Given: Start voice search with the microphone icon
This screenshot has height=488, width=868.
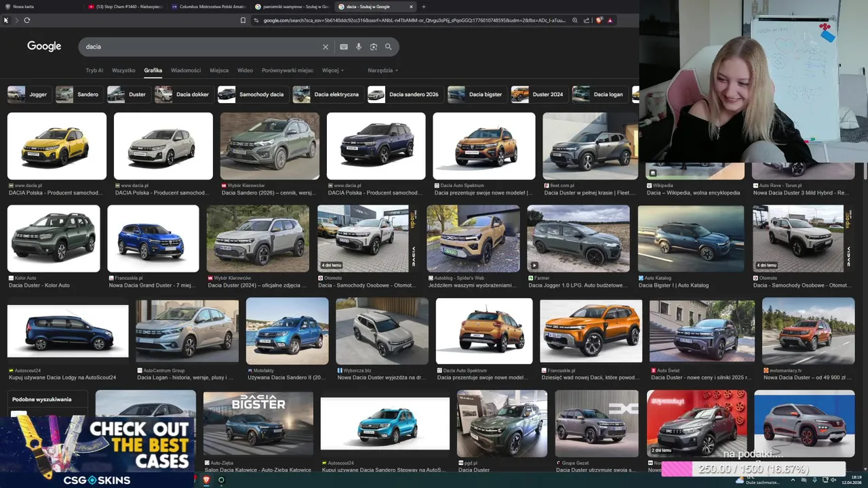Looking at the screenshot, I should coord(359,47).
